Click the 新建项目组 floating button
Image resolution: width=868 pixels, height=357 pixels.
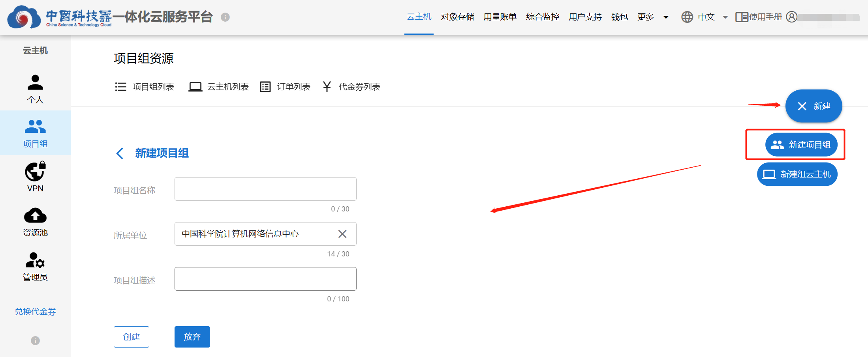click(801, 145)
